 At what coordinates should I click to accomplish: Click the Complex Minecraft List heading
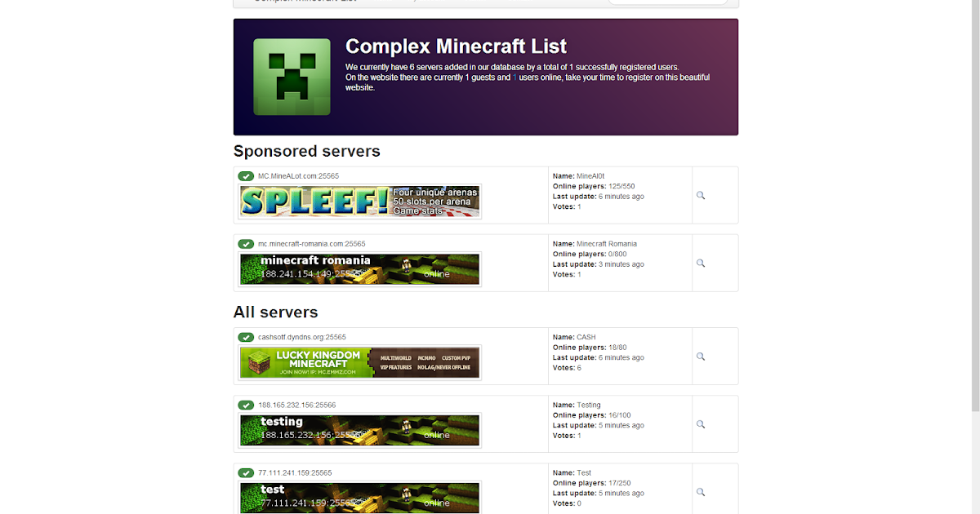point(456,47)
